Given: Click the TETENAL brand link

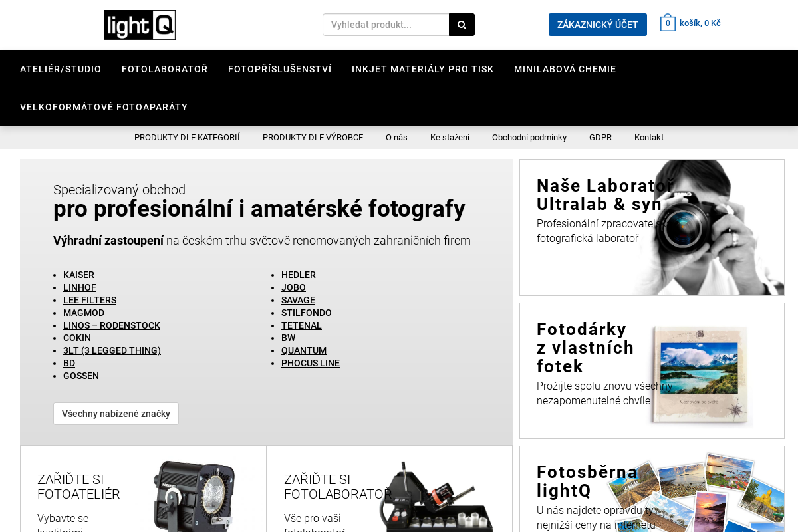Looking at the screenshot, I should point(301,325).
